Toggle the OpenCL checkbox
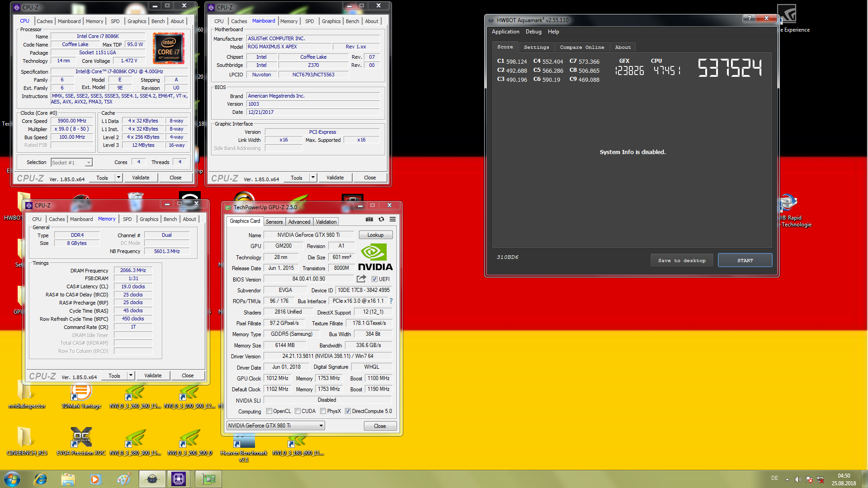The image size is (868, 488). tap(269, 411)
